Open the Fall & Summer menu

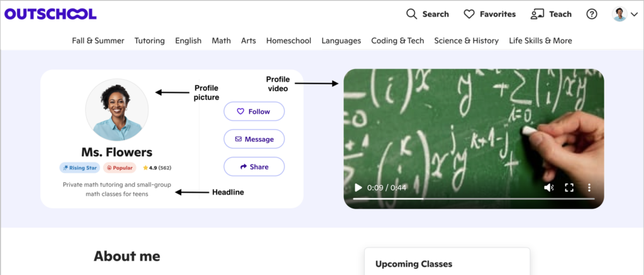coord(98,41)
